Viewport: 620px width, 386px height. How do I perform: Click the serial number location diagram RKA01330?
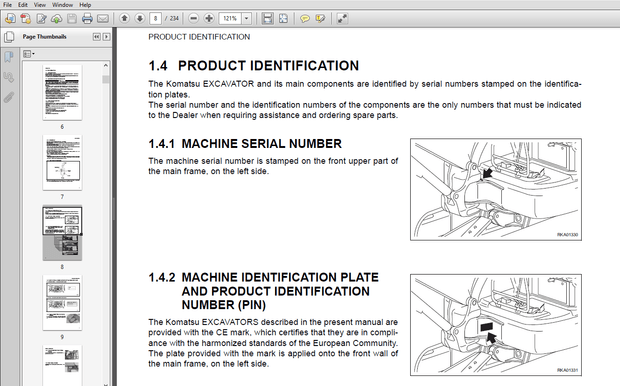click(496, 189)
